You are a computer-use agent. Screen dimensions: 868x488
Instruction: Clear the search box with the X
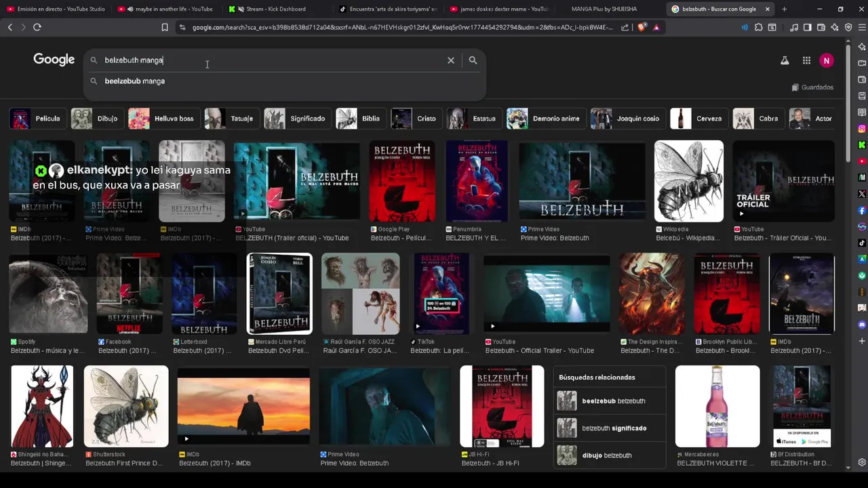tap(451, 60)
